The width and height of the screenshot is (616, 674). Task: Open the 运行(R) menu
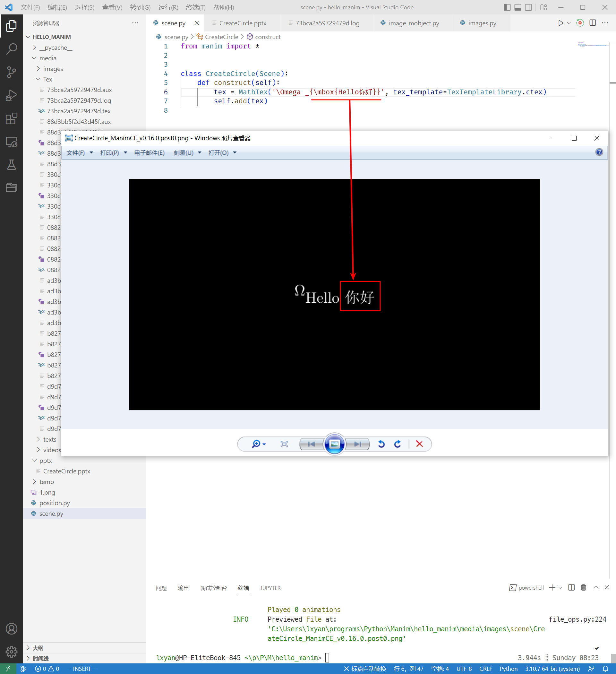click(x=168, y=7)
